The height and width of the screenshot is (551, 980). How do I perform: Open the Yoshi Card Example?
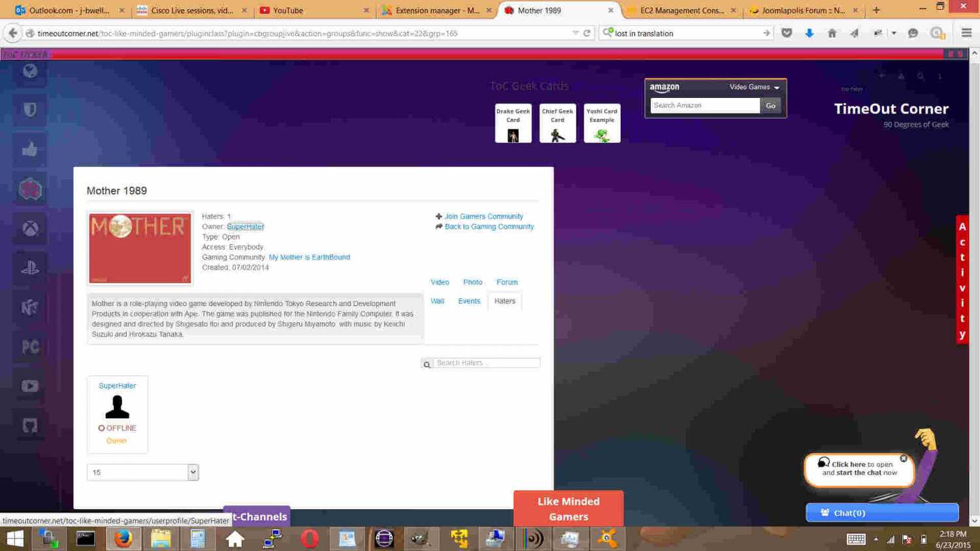click(x=602, y=123)
